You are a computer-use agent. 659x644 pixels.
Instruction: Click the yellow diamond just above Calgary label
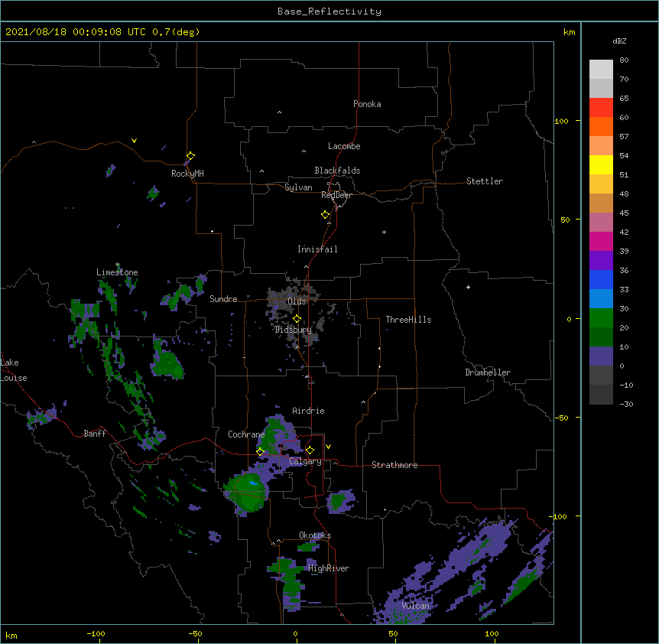coord(310,450)
